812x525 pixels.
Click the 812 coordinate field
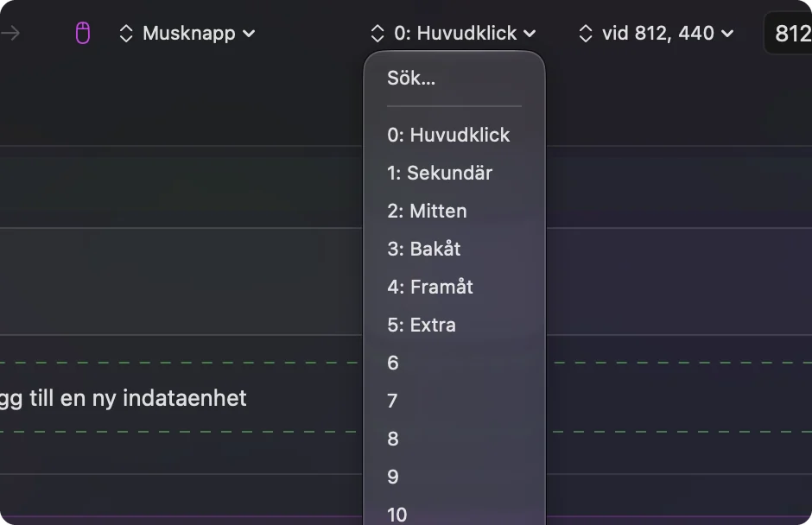coord(788,33)
